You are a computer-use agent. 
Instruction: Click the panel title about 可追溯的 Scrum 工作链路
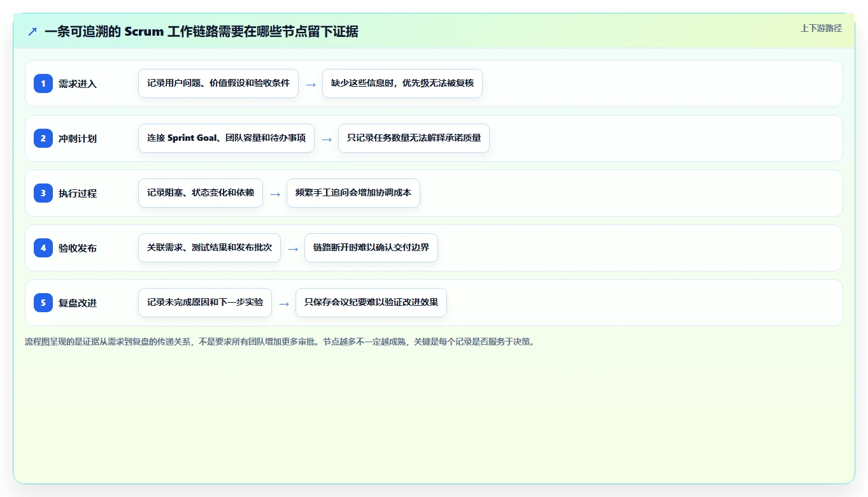[201, 32]
